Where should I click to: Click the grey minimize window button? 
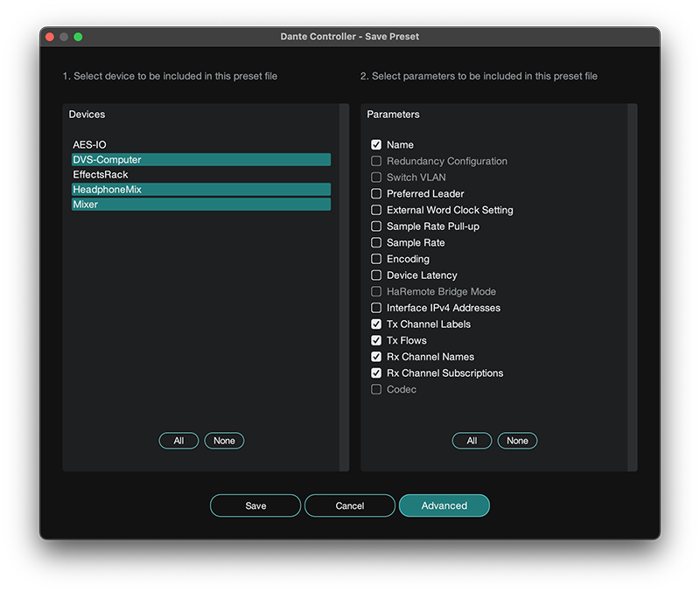coord(64,37)
